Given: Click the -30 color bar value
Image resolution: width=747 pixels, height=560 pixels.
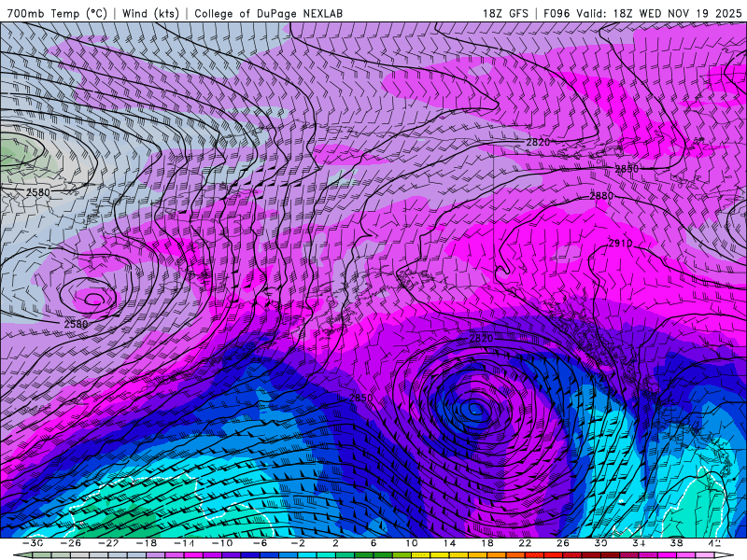Looking at the screenshot, I should coord(33,543).
